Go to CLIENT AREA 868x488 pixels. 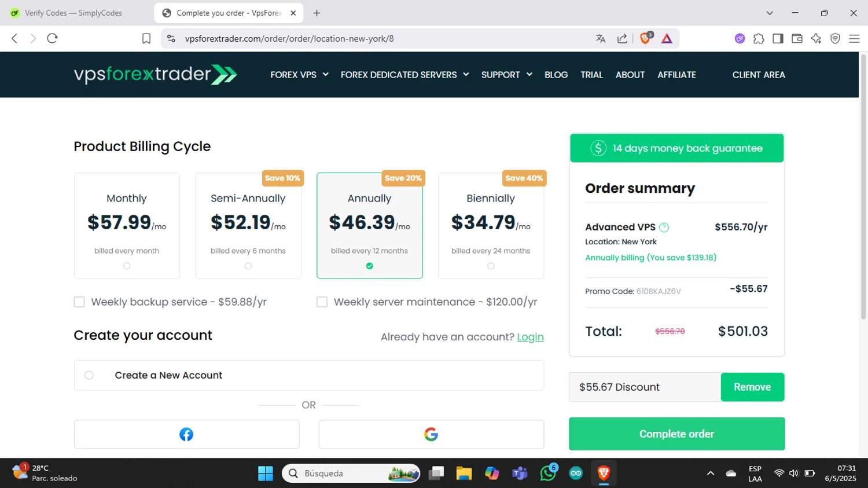coord(759,75)
